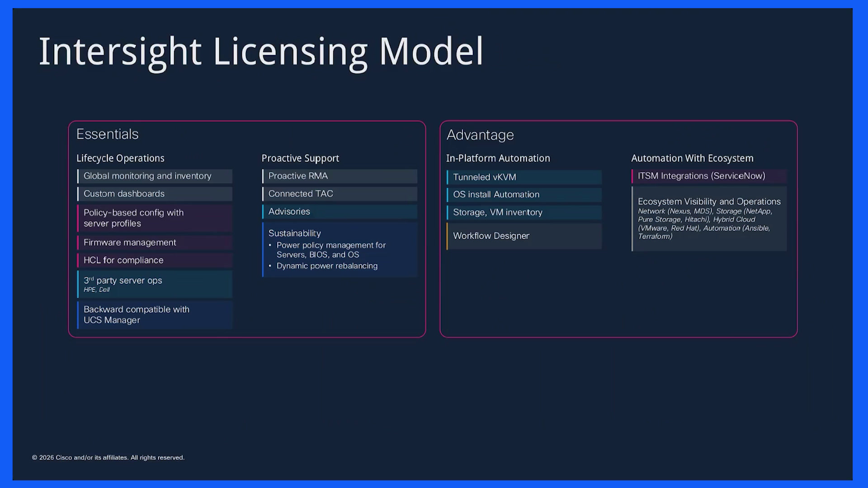Select the 'Firmware management' item
The image size is (868, 488).
coord(155,243)
